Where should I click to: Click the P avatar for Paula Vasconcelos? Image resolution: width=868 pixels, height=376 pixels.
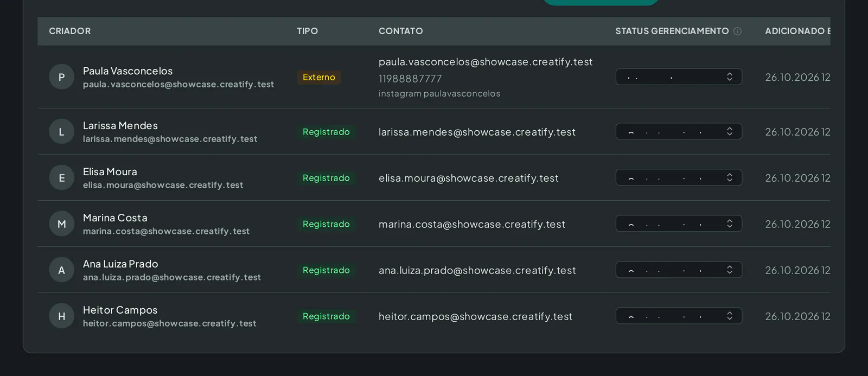tap(62, 77)
